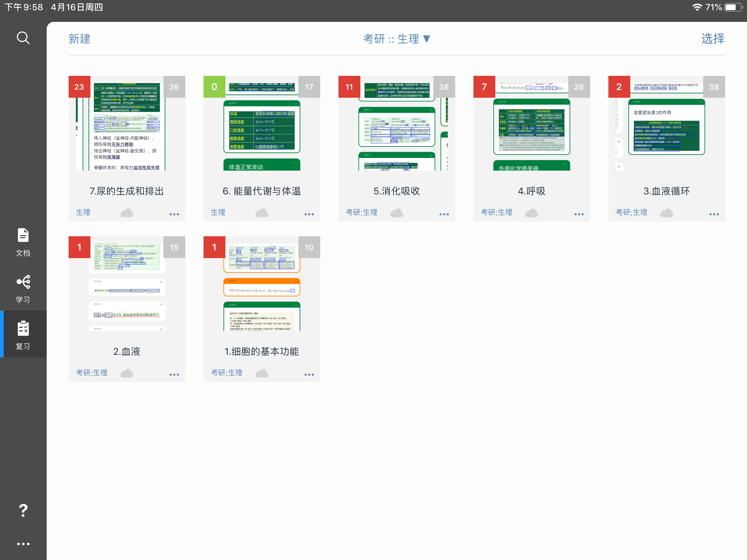
Task: Switch to the 学习 study section
Action: (23, 289)
